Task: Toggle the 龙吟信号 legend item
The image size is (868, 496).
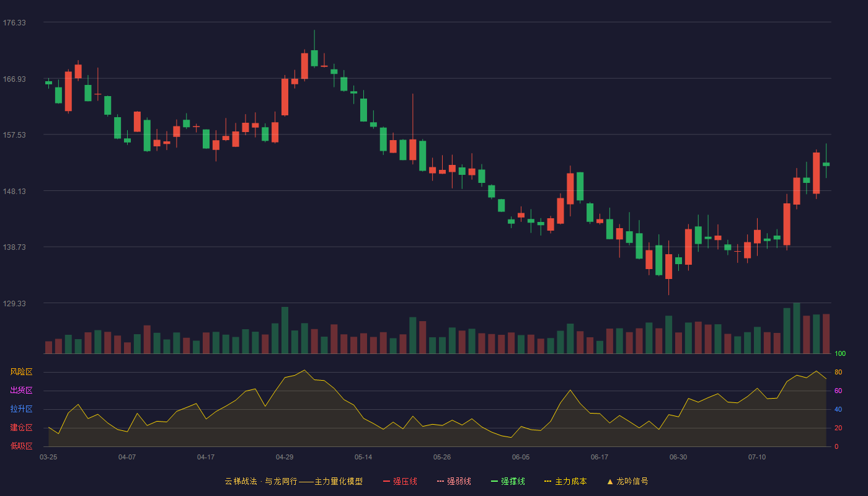Action: click(627, 481)
